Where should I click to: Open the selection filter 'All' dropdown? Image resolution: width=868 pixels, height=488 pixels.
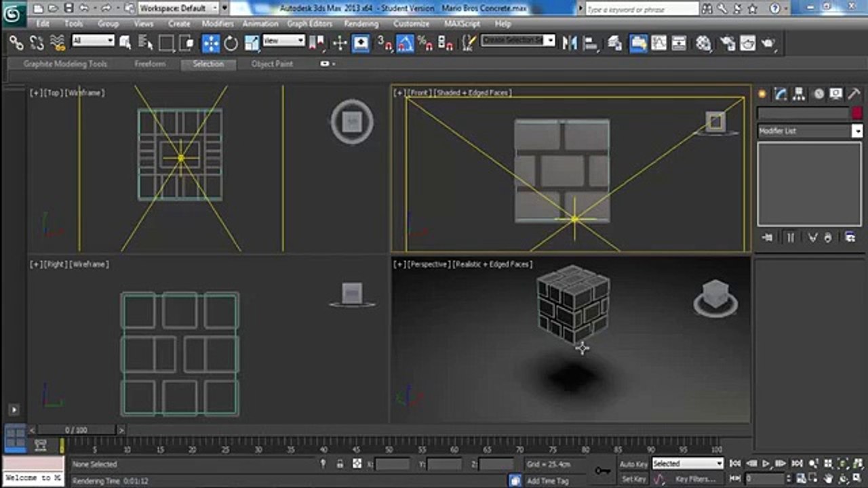[93, 41]
